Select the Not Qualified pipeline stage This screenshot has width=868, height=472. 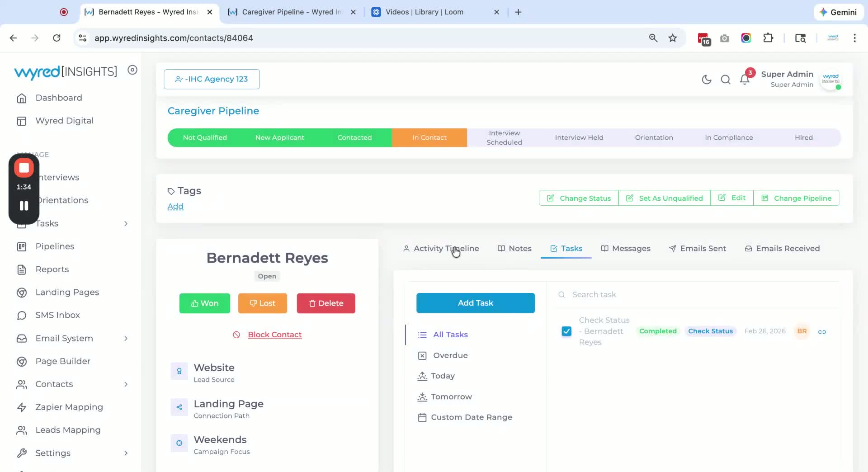(x=205, y=138)
